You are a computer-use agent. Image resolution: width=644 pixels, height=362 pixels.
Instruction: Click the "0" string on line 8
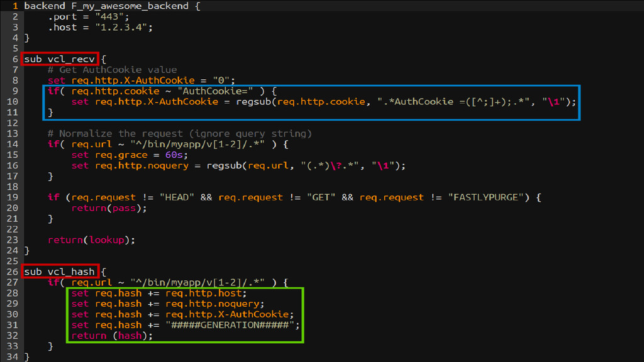(x=221, y=80)
